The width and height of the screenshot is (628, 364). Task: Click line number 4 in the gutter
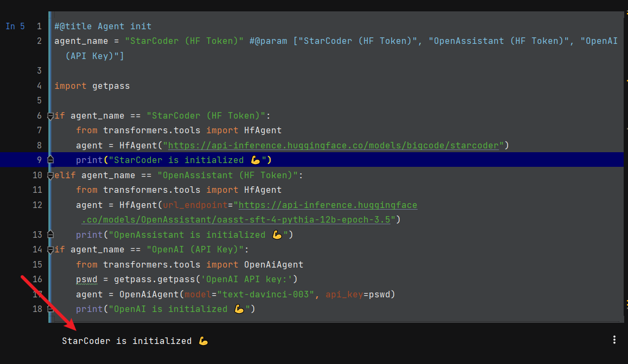pos(39,86)
